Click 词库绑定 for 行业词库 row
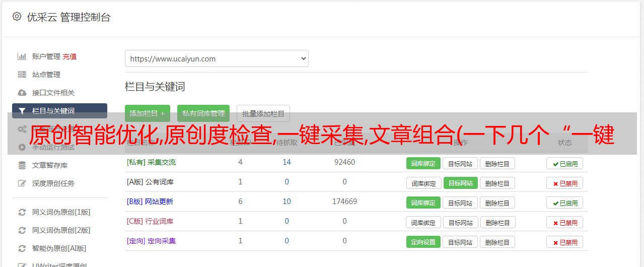 coord(423,222)
